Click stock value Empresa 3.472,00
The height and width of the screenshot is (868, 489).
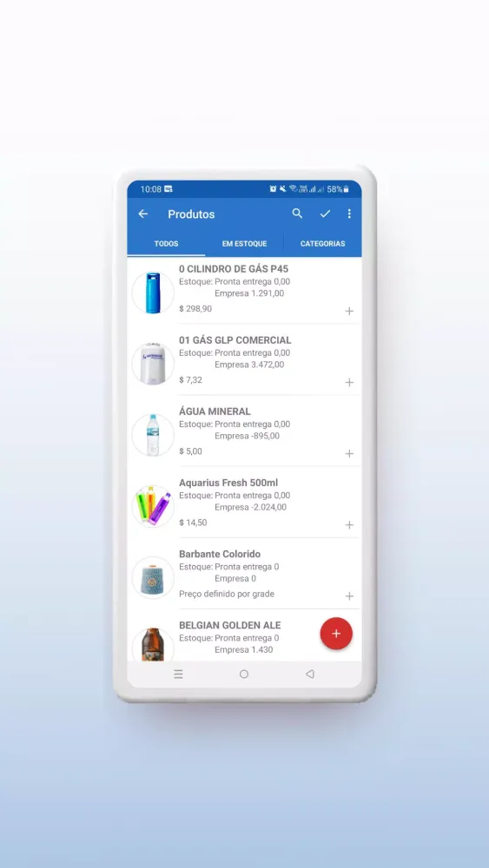[x=249, y=365]
